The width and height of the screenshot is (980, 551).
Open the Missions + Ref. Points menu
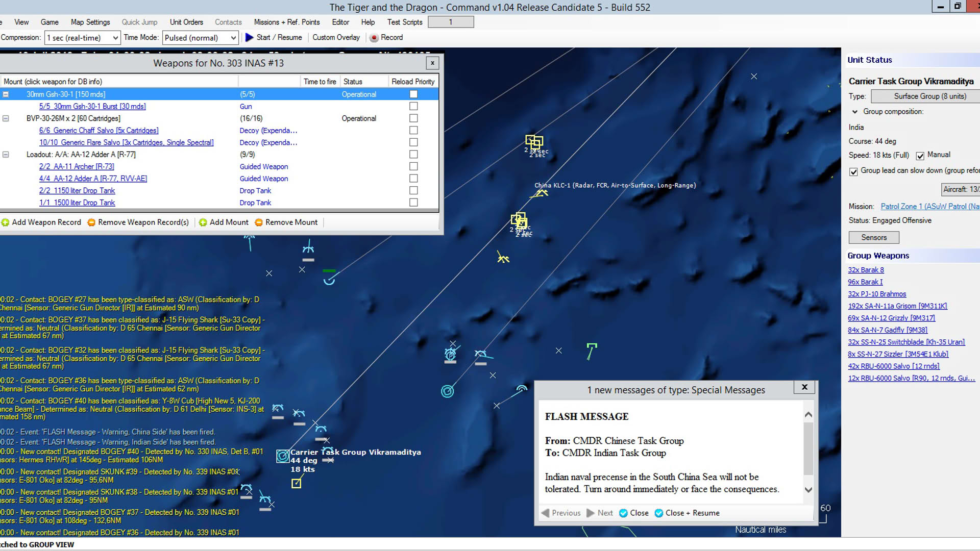[x=287, y=22]
